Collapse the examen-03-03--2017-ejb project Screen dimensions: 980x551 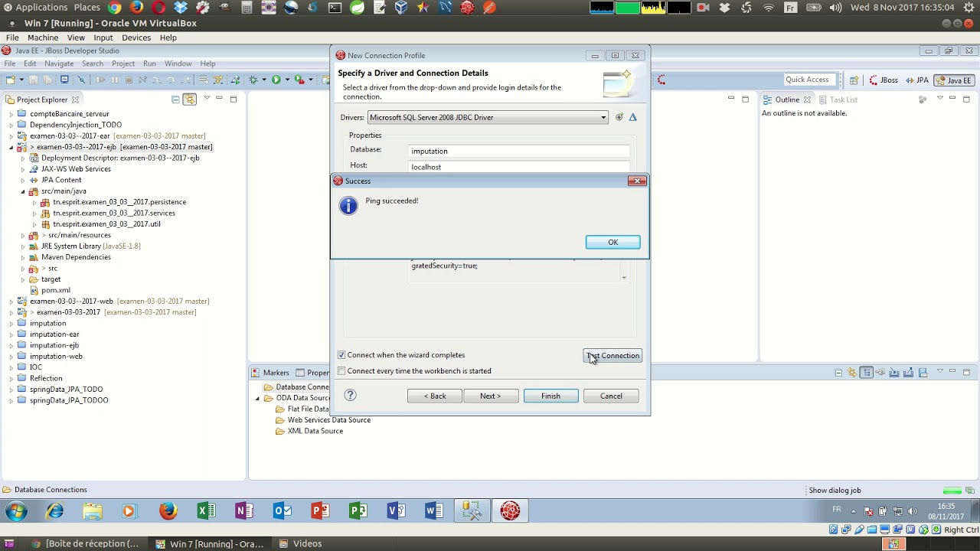[11, 147]
